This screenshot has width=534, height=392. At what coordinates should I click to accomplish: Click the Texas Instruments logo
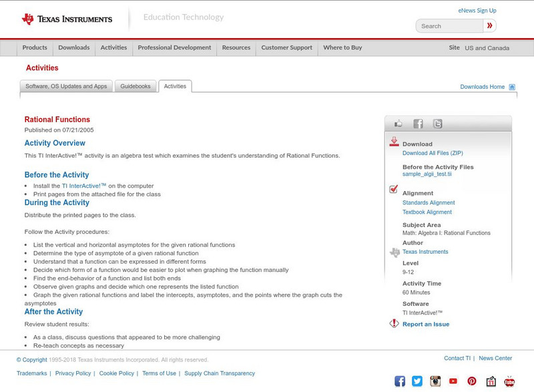67,19
